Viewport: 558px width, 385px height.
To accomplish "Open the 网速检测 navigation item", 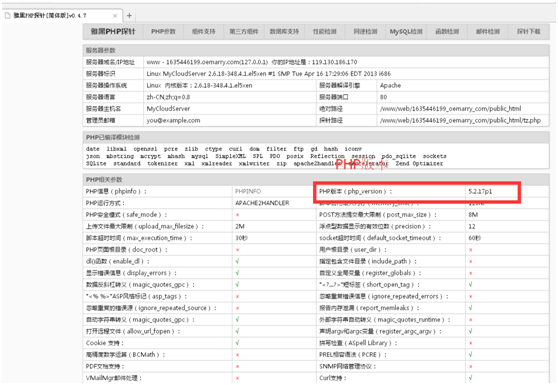I will [365, 32].
